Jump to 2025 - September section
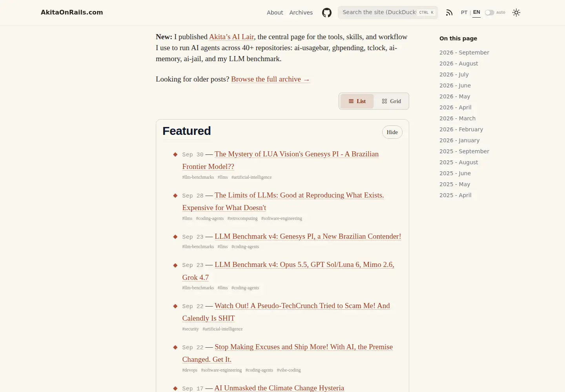565x392 pixels. point(464,151)
